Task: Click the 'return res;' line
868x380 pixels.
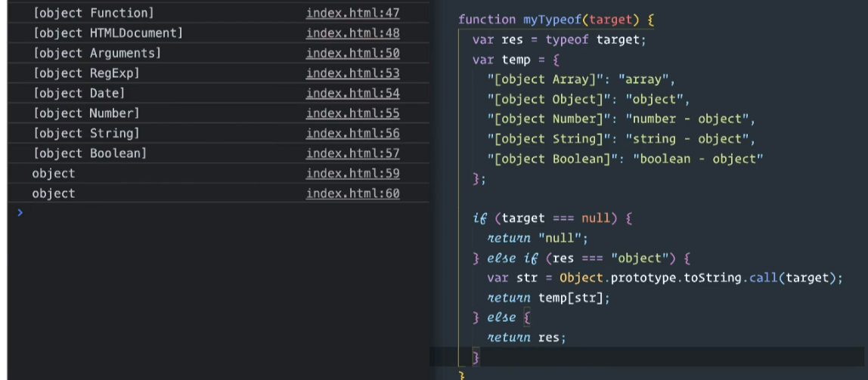Action: click(x=526, y=338)
